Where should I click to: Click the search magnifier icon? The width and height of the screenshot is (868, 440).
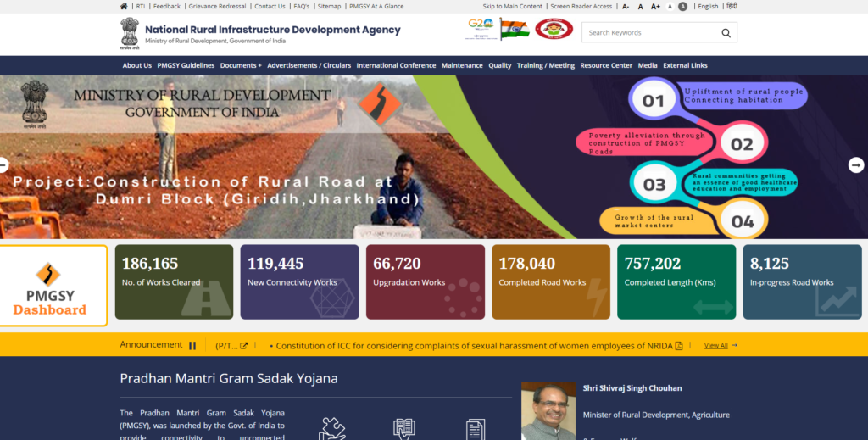coord(726,33)
